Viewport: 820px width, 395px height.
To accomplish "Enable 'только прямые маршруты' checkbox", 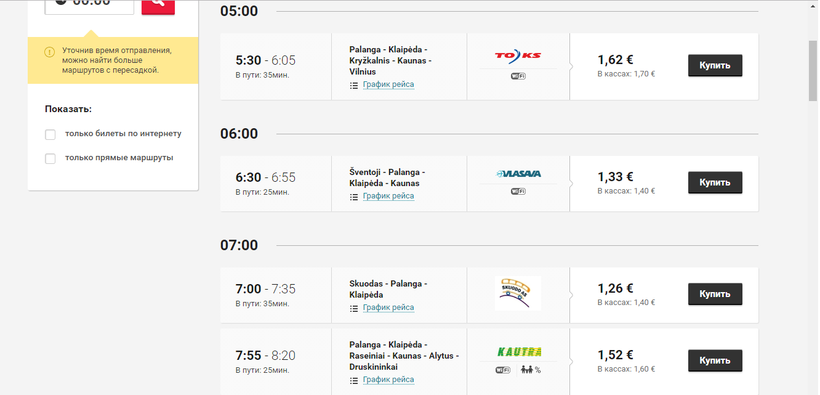I will click(x=50, y=159).
